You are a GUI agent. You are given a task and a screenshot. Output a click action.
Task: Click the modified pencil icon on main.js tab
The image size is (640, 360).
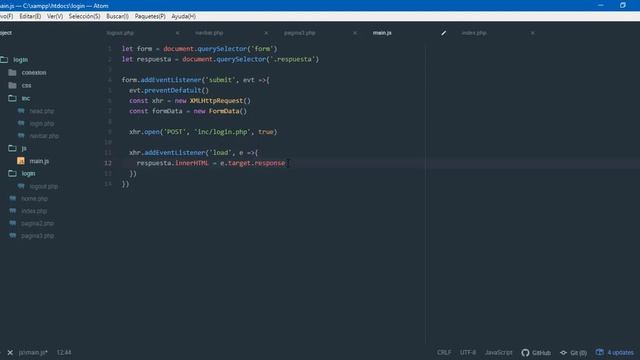444,33
